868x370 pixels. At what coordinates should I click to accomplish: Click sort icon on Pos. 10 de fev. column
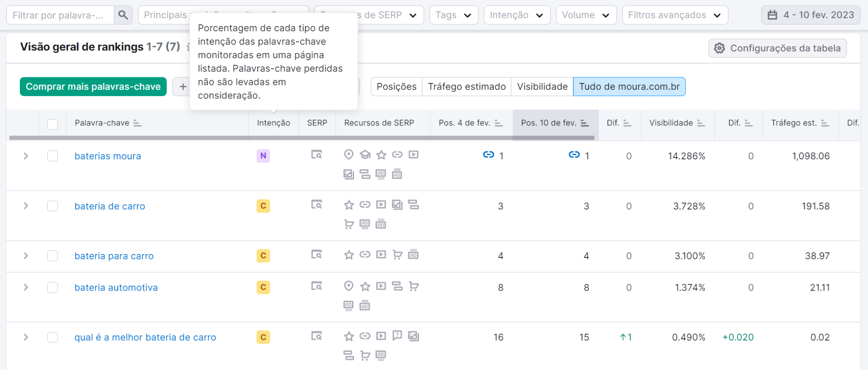(x=584, y=123)
